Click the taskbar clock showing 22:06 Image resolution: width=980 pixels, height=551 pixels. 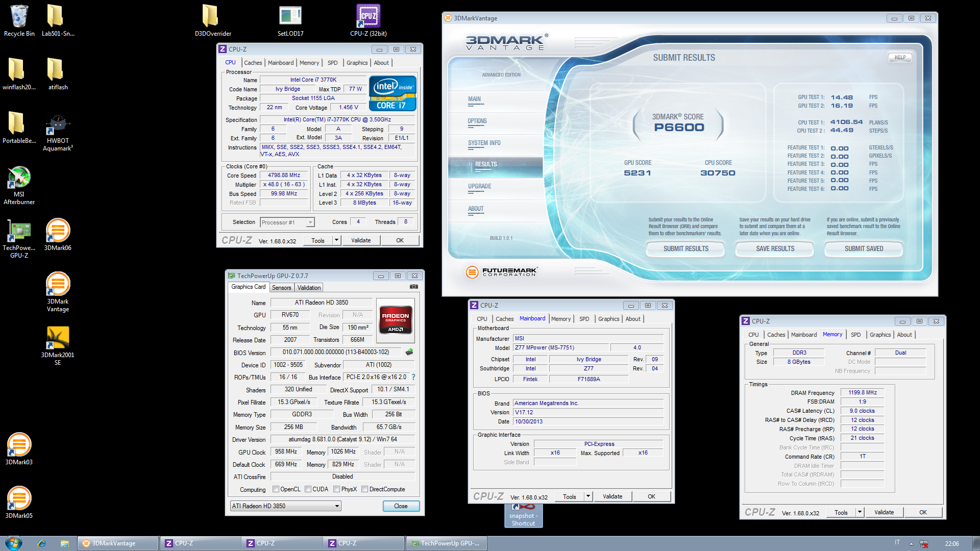click(951, 544)
